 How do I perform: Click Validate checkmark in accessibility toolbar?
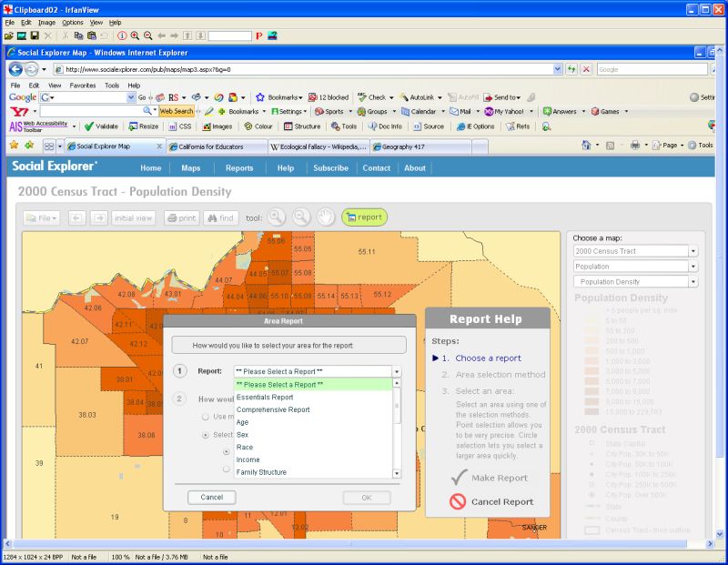click(x=88, y=126)
